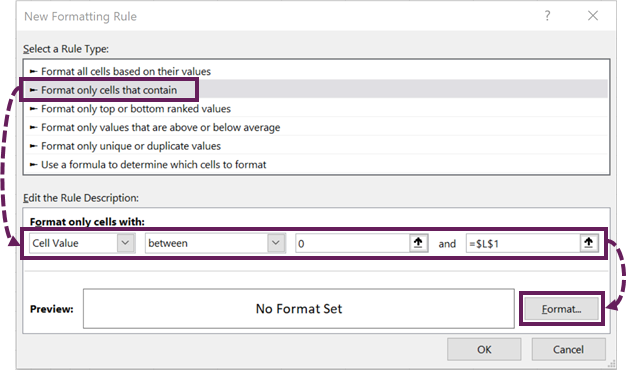Select 'Format only cells that contain' rule type
Image resolution: width=628 pixels, height=370 pixels.
316,90
